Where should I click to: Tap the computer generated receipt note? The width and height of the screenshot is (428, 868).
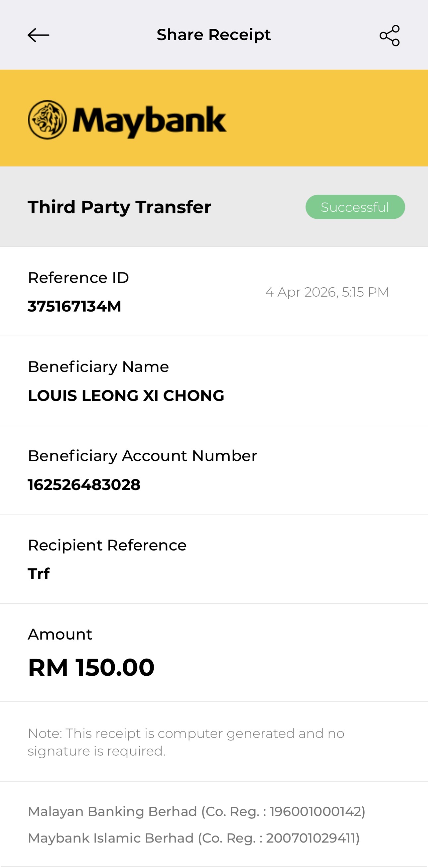(186, 742)
